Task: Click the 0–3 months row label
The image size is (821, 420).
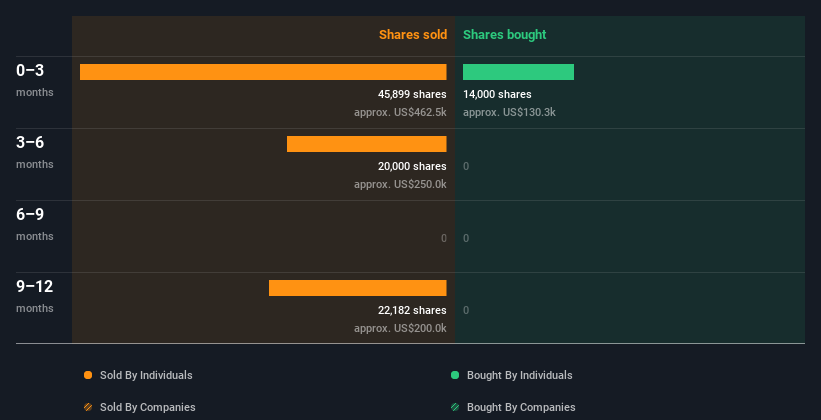Action: click(x=35, y=79)
